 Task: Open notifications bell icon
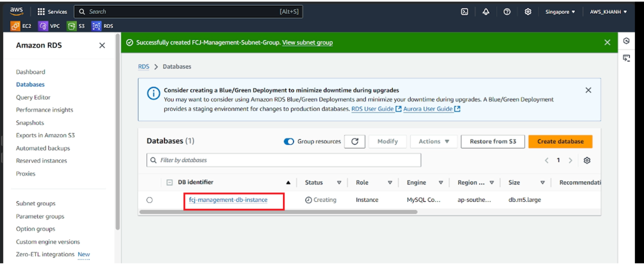point(486,12)
